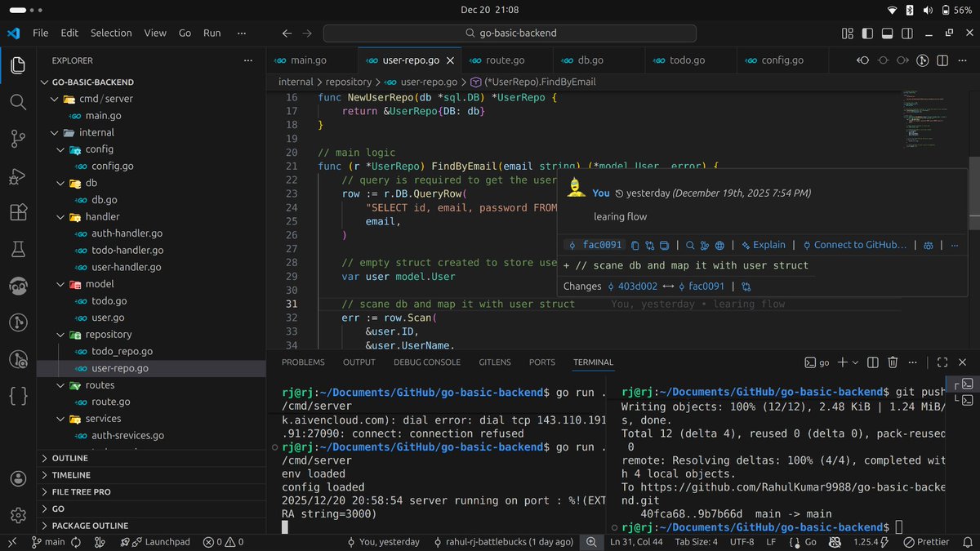Click the globe open-on-remote icon
This screenshot has height=551, width=980.
[719, 245]
